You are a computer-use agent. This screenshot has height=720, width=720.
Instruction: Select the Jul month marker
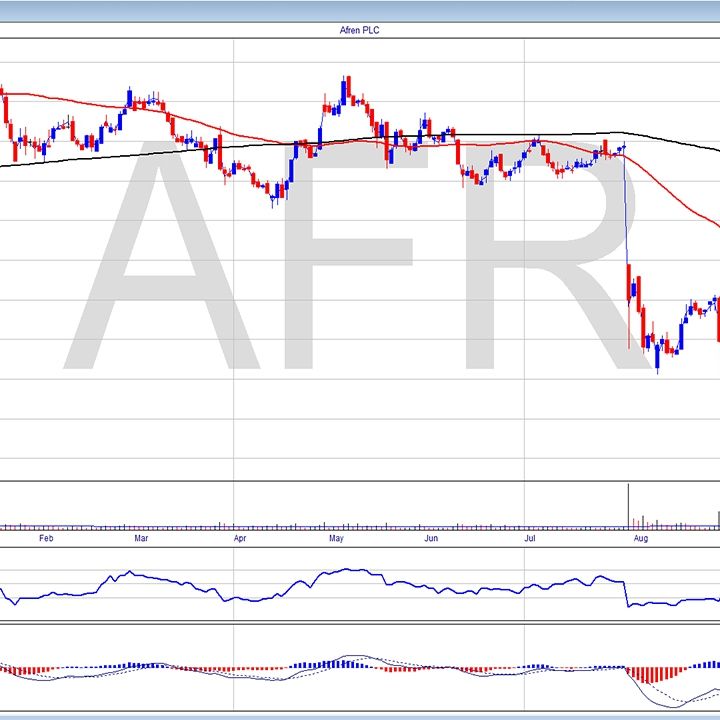(530, 538)
